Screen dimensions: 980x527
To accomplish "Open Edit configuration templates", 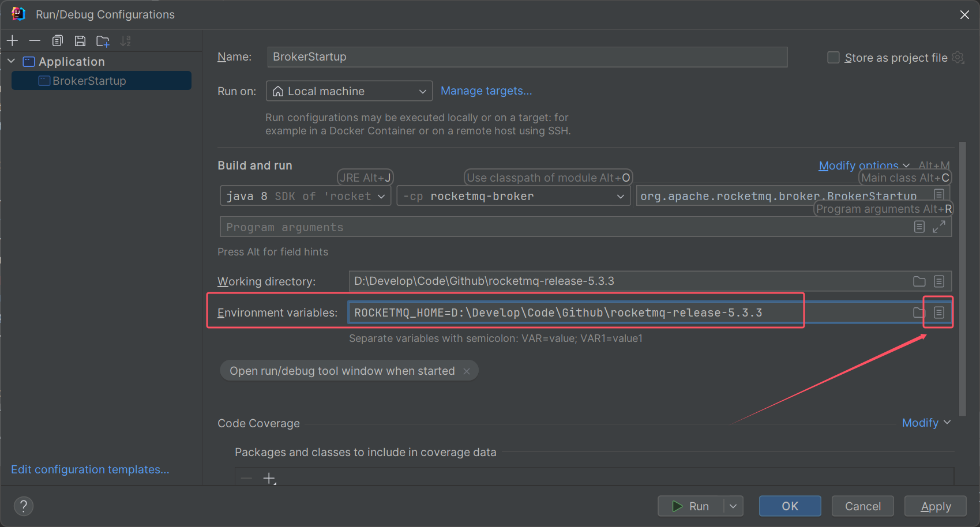I will 90,469.
